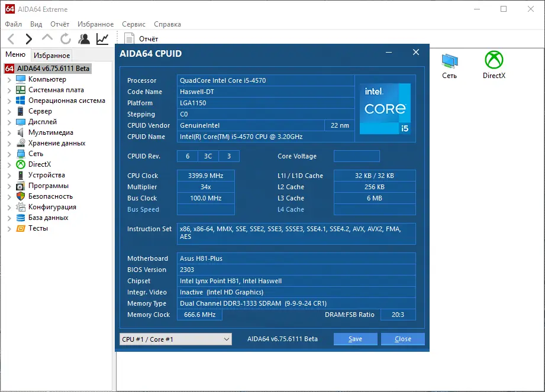Expand the Компьютер tree node
This screenshot has height=392, width=545.
(9, 79)
